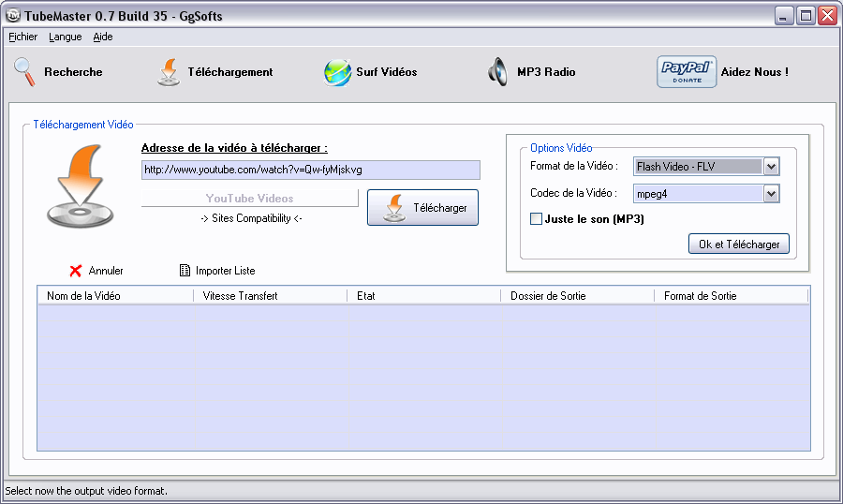The height and width of the screenshot is (504, 843).
Task: Click Dossier de Sortie column header
Action: pos(577,296)
